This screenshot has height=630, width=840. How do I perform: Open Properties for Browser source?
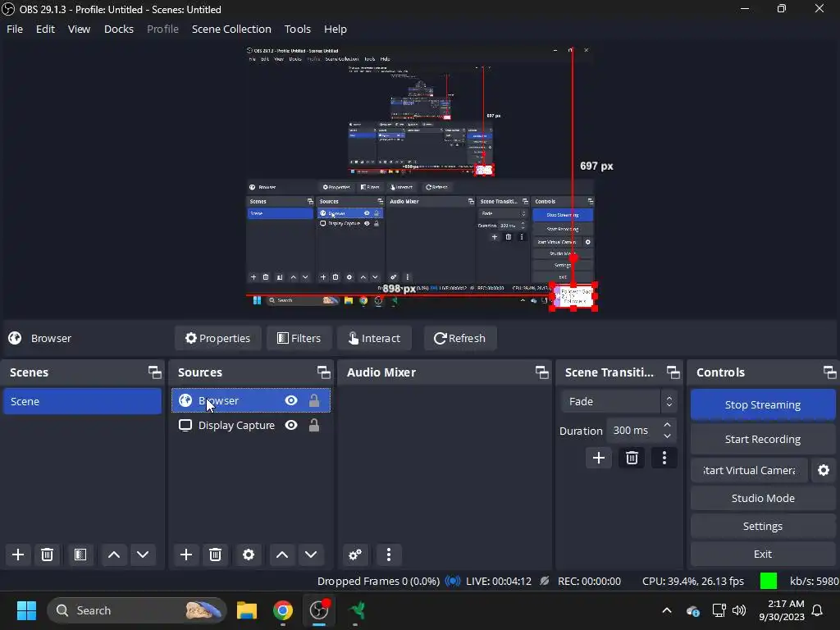point(217,338)
